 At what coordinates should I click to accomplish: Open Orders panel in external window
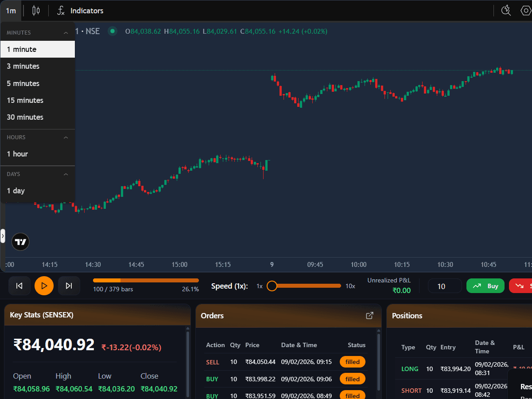pyautogui.click(x=370, y=315)
